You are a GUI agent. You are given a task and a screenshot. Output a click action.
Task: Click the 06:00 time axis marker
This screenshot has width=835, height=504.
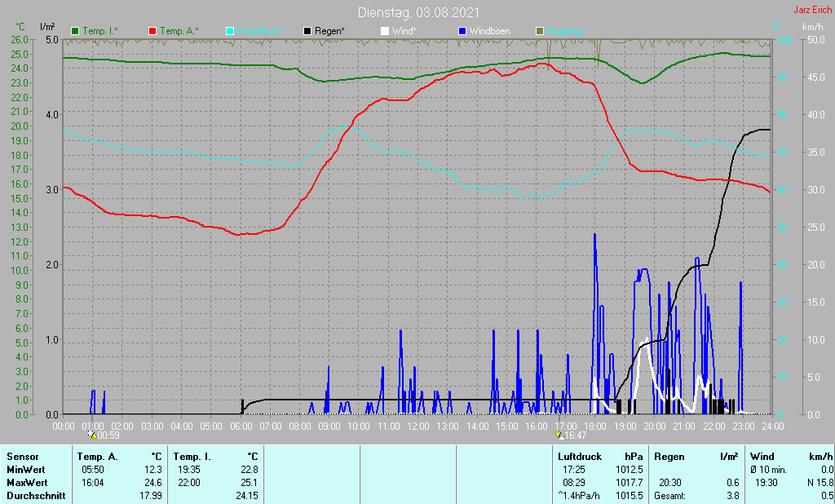coord(241,427)
